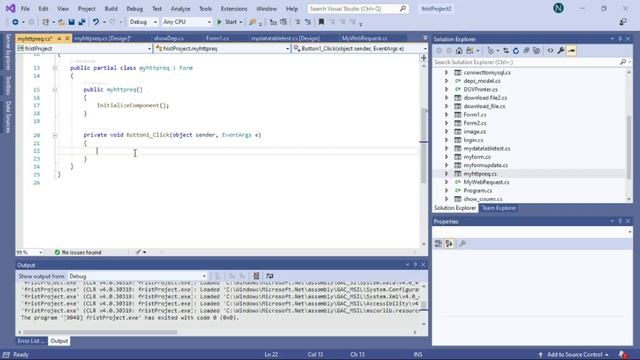Screen dimensions: 640x360
Task: Click the pin icon on myhttpreq.cs tab
Action: tap(59, 38)
